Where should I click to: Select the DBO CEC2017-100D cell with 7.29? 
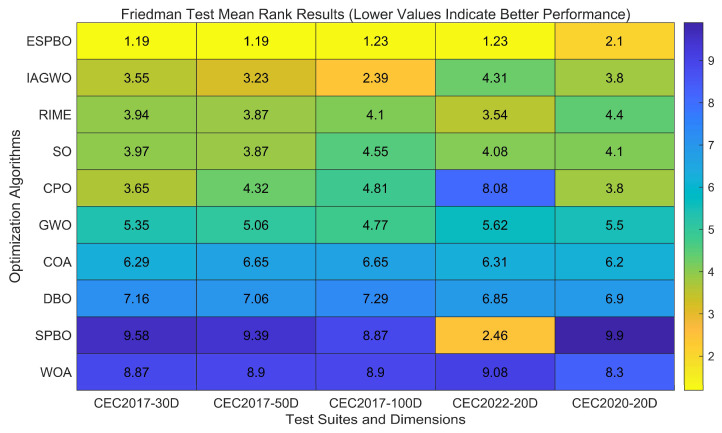point(375,298)
